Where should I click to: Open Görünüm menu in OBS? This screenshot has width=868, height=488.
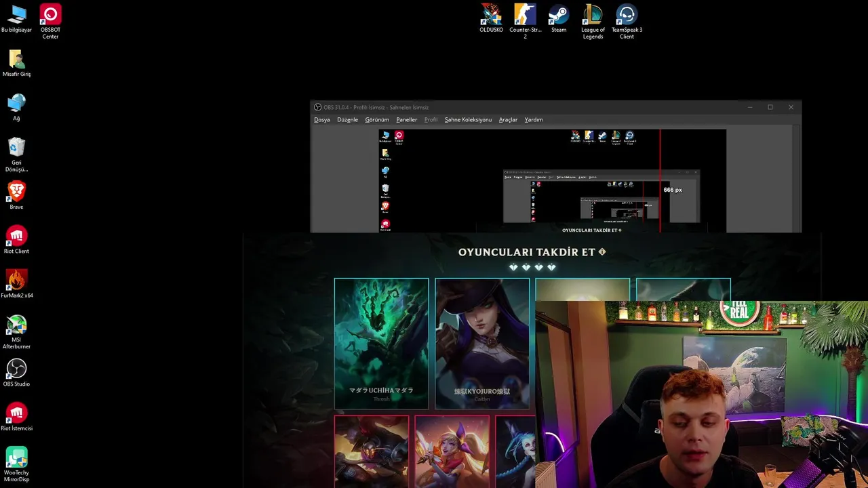click(x=377, y=120)
